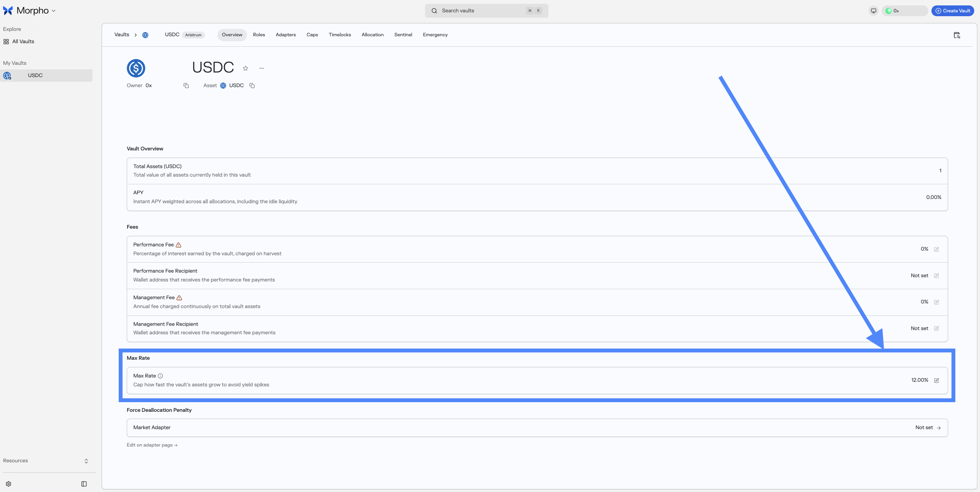Expand the Resources section
The width and height of the screenshot is (980, 492).
click(86, 461)
